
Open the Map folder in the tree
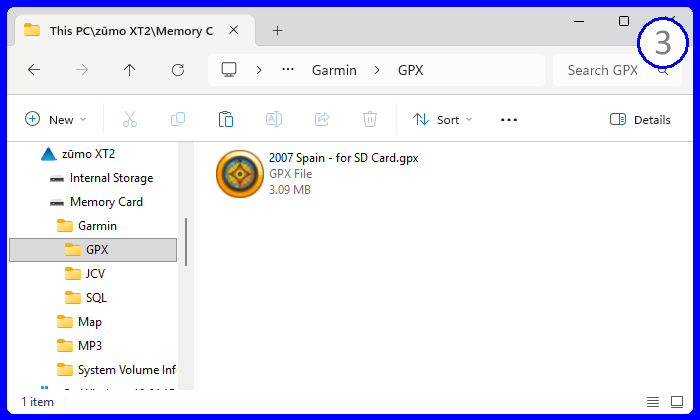pos(90,322)
